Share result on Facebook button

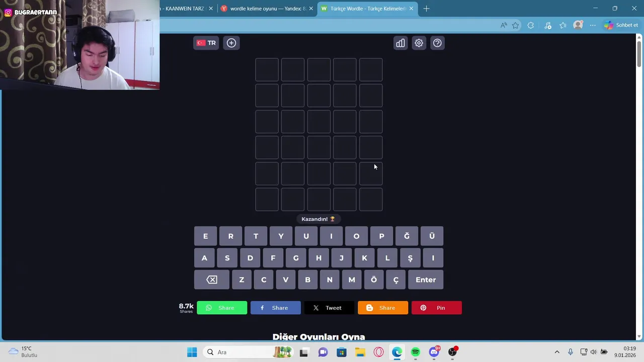(276, 308)
